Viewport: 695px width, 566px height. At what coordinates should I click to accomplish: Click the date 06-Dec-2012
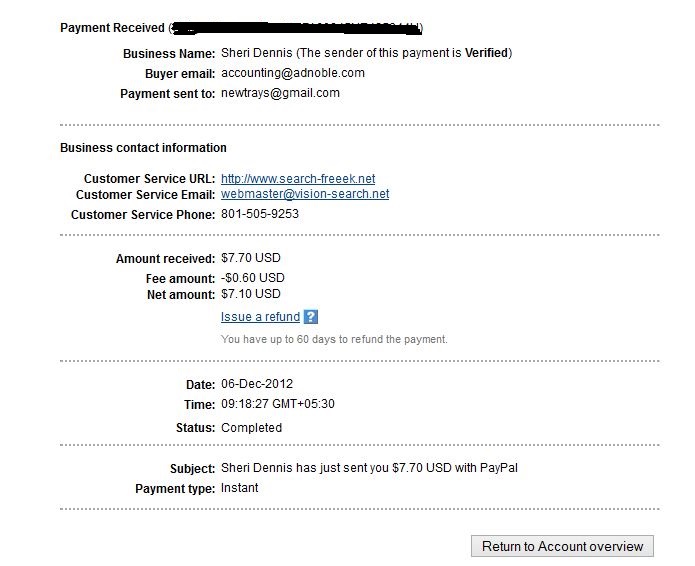257,384
